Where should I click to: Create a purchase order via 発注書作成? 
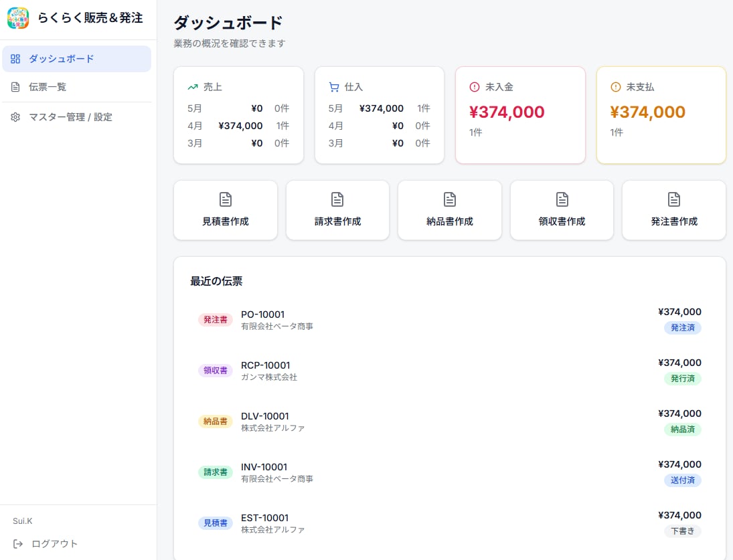(x=674, y=210)
